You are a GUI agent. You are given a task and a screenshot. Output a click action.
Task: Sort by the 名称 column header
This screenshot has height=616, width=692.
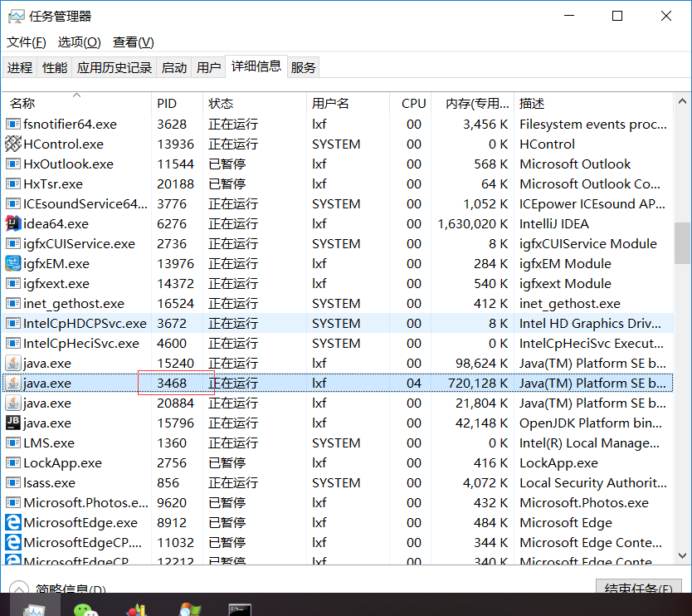click(x=76, y=103)
